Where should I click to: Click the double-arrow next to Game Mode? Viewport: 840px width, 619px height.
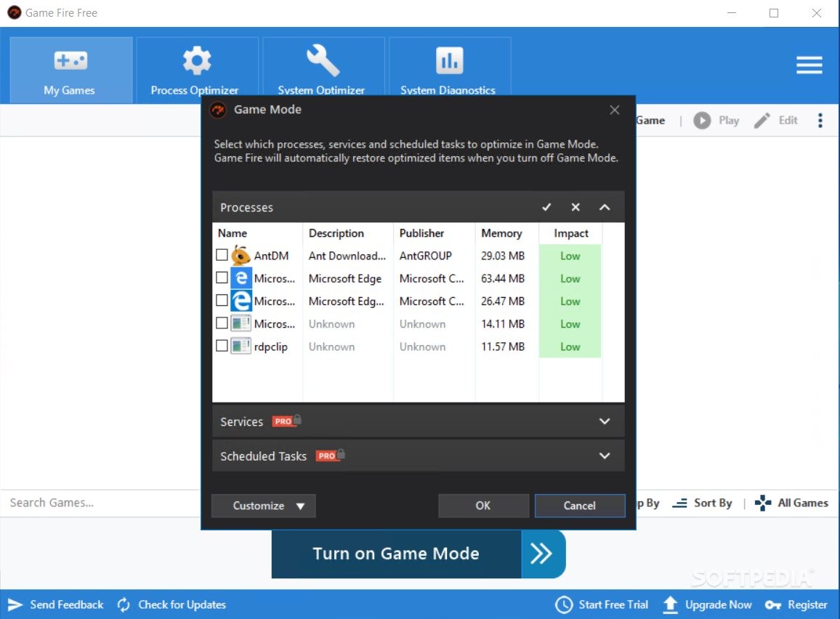coord(543,554)
